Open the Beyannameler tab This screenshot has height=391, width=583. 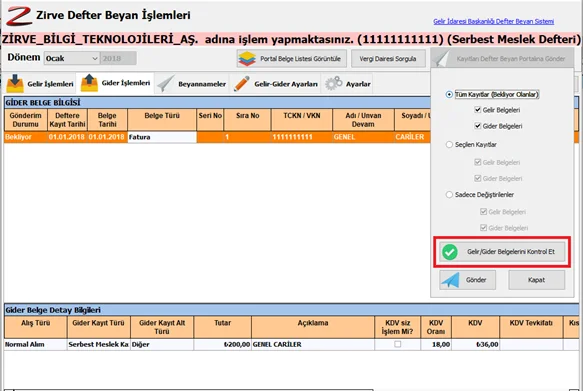tap(192, 84)
